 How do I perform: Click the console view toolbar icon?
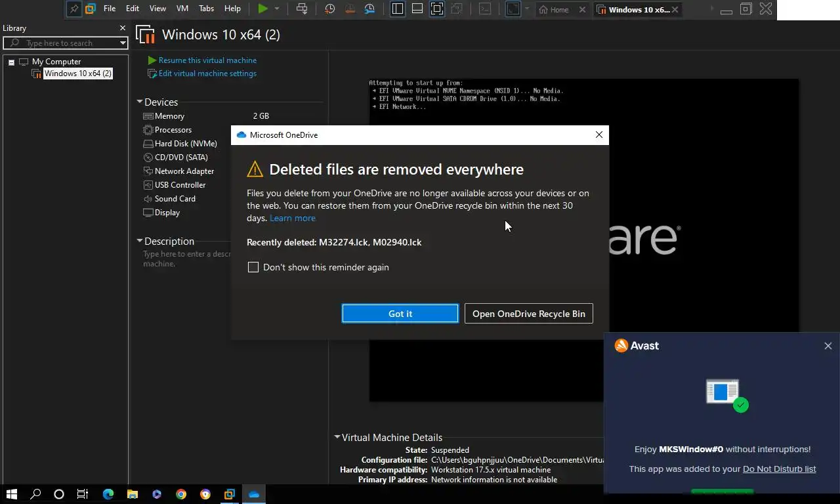[x=485, y=9]
